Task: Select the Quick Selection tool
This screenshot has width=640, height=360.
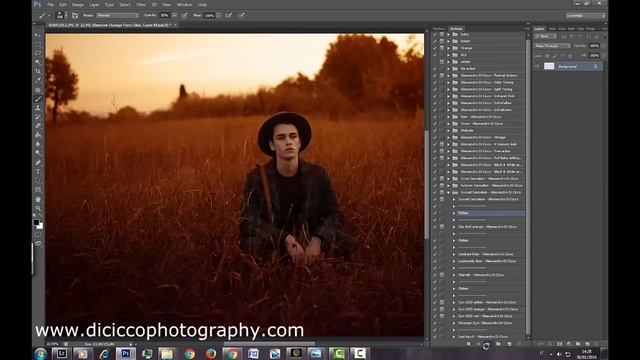Action: click(38, 62)
